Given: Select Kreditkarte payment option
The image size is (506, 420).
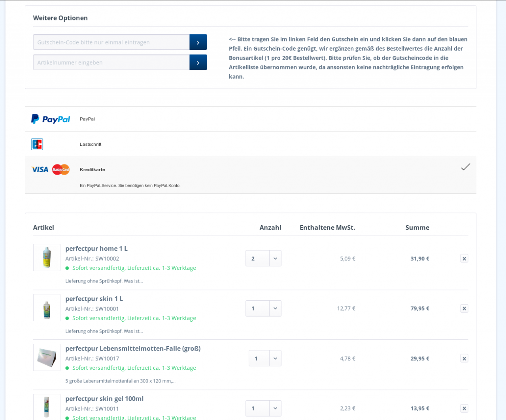Looking at the screenshot, I should click(251, 175).
